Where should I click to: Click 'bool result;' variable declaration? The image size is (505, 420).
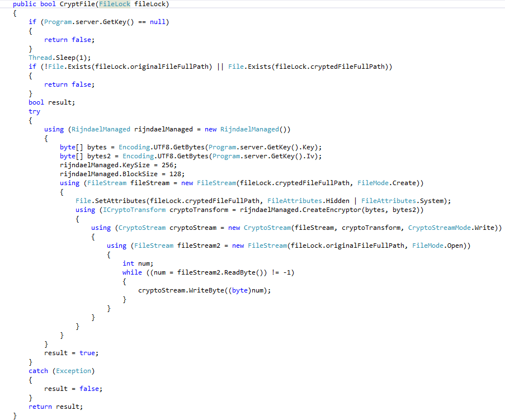pos(51,102)
